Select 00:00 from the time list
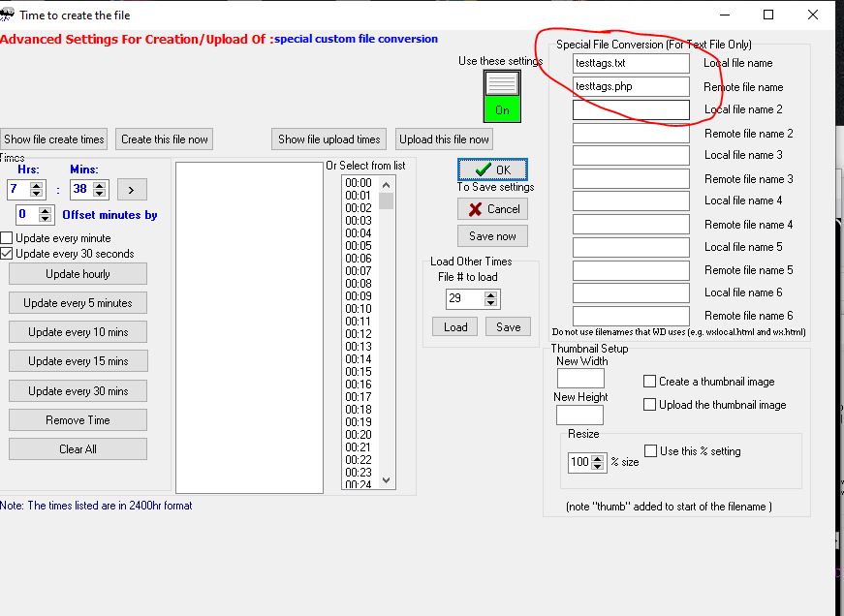This screenshot has width=844, height=616. pyautogui.click(x=359, y=183)
